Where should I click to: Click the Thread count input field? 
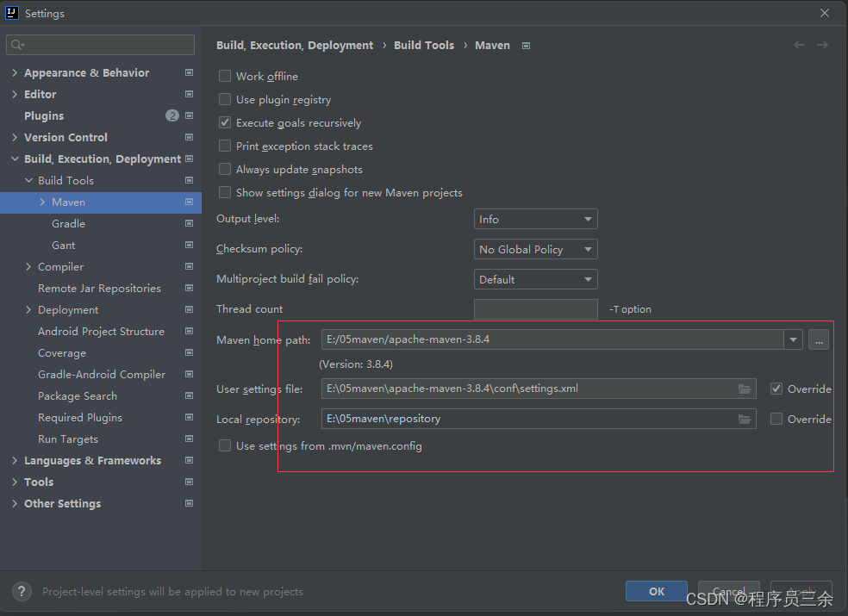coord(535,309)
